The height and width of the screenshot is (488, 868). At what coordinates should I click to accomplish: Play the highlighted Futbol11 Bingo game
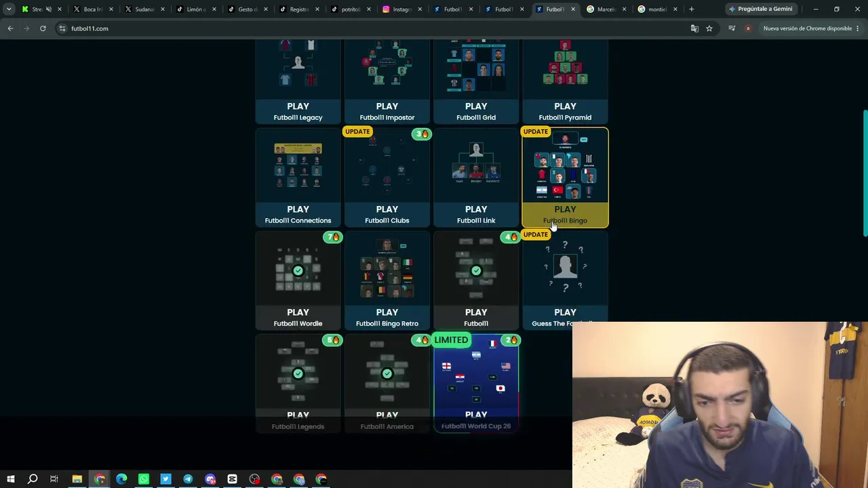[565, 178]
